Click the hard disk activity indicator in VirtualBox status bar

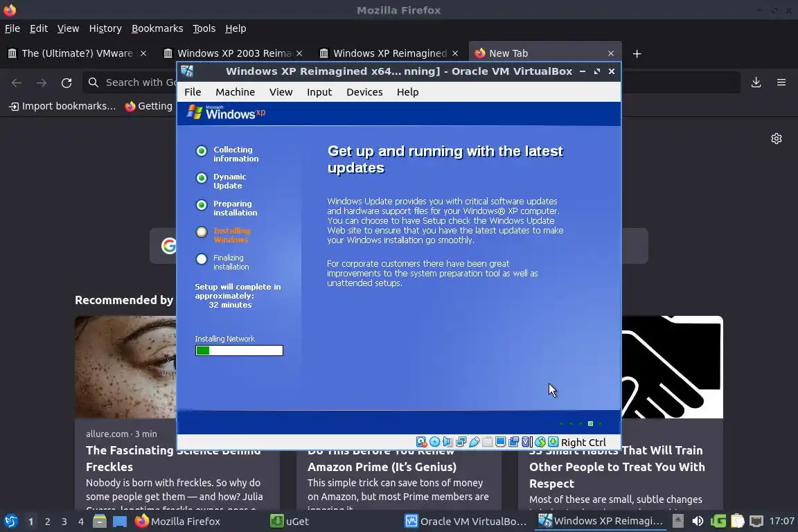point(421,442)
